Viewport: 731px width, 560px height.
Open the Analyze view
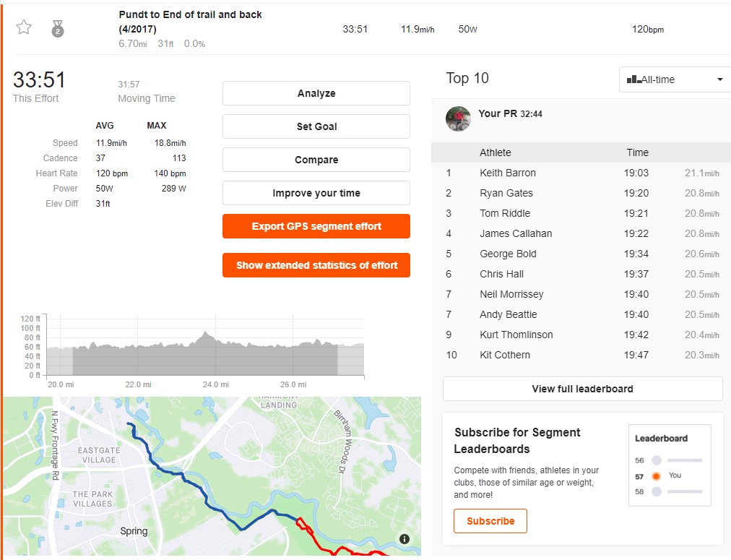tap(316, 93)
